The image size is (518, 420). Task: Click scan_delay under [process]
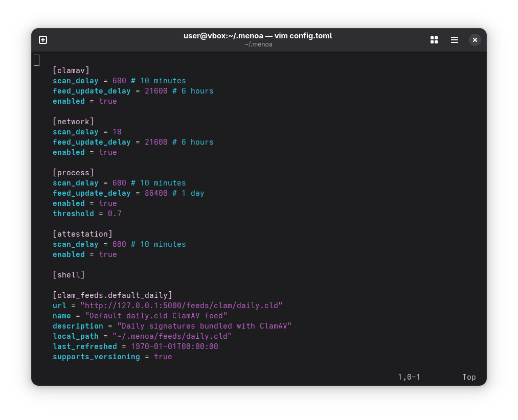76,183
